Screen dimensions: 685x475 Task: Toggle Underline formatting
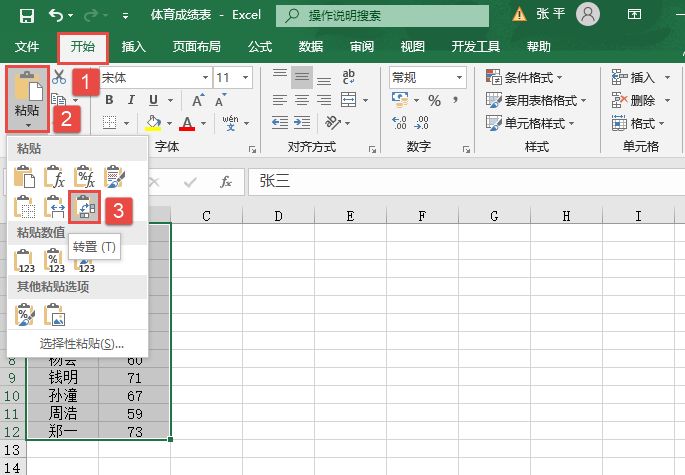click(153, 100)
